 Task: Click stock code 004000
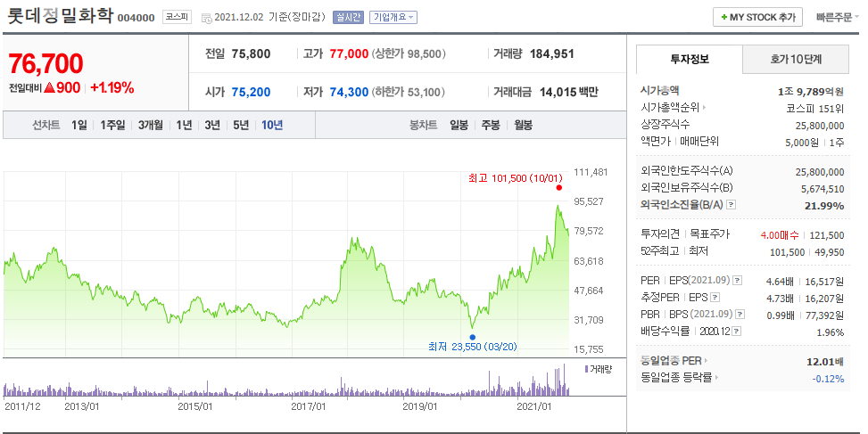click(136, 18)
